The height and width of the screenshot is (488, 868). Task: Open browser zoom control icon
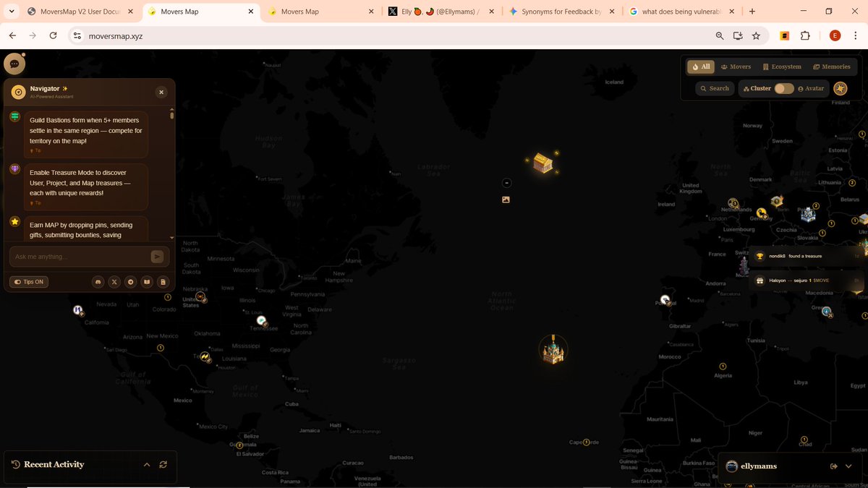click(x=719, y=35)
